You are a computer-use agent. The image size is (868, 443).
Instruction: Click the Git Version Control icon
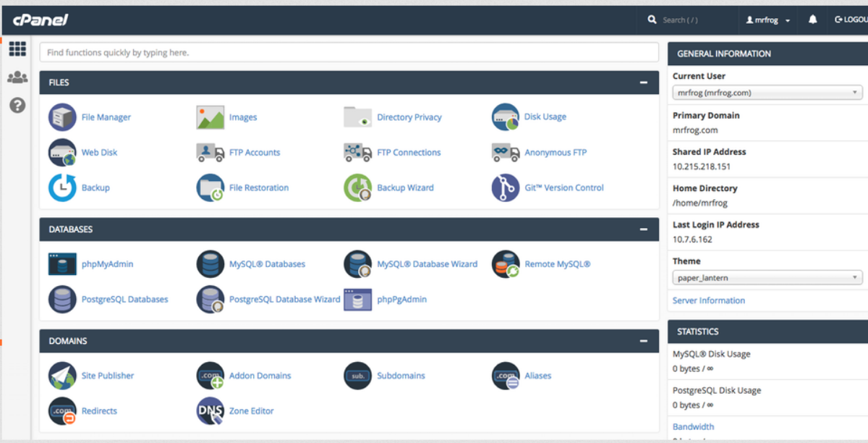(x=506, y=187)
